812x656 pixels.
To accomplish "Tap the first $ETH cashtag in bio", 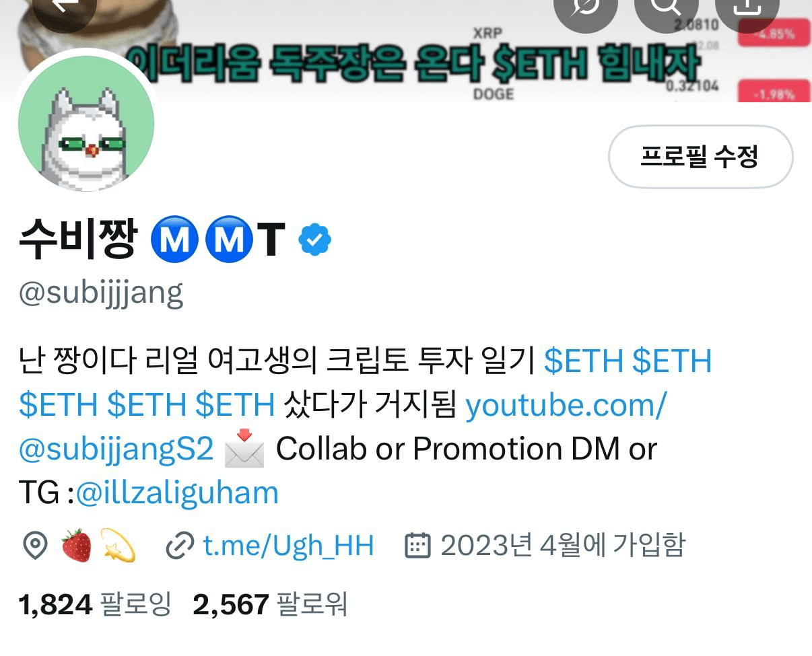I will click(584, 361).
